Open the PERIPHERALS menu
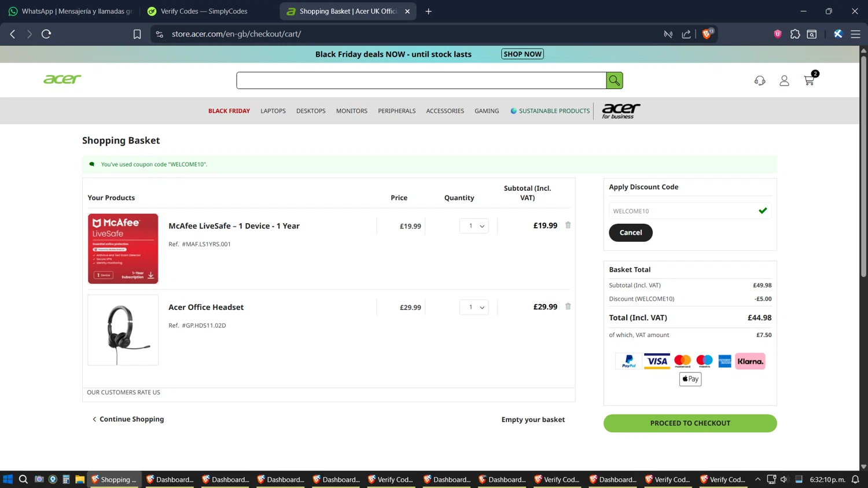This screenshot has width=868, height=488. click(397, 111)
